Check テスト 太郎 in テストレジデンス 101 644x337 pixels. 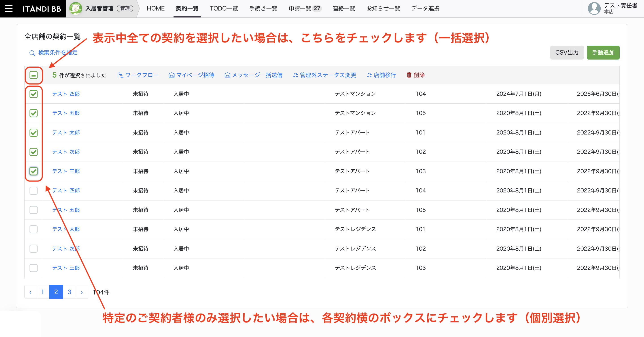34,229
